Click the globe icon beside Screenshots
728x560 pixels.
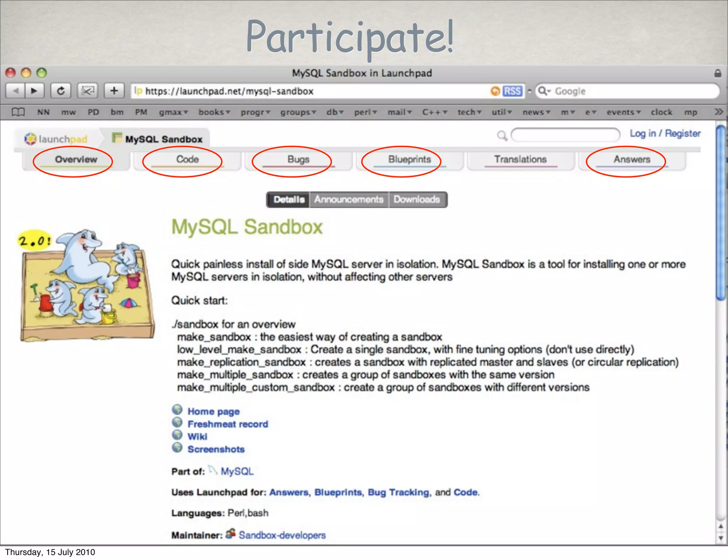pos(177,448)
